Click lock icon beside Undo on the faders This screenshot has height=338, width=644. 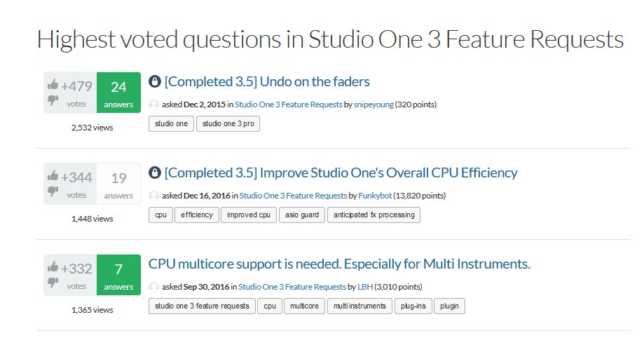coord(154,81)
